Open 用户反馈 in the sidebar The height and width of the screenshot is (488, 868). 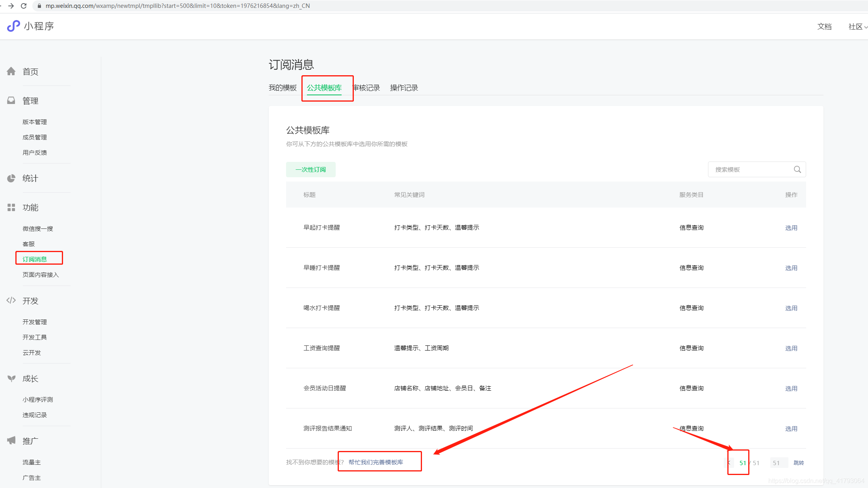[x=35, y=152]
